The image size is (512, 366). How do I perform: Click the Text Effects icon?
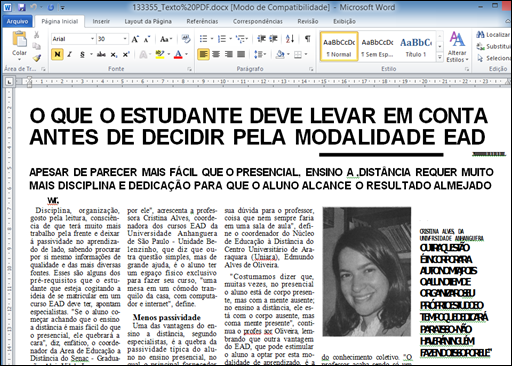click(x=143, y=54)
